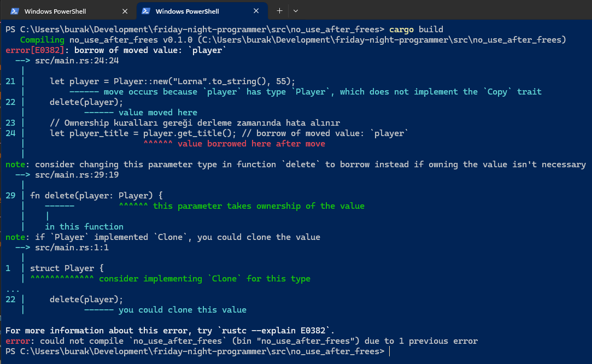This screenshot has height=364, width=592.
Task: Click empty title bar area right of dropdown
Action: (x=437, y=11)
